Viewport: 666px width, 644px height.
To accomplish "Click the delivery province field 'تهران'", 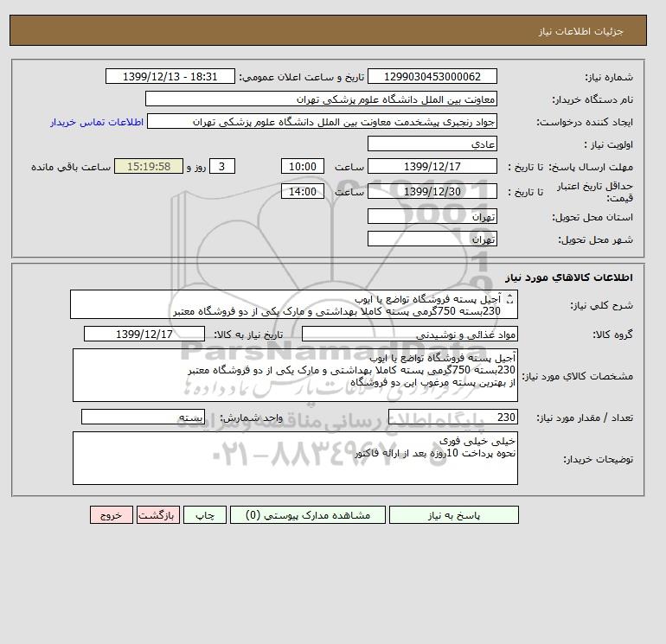I will pos(432,216).
